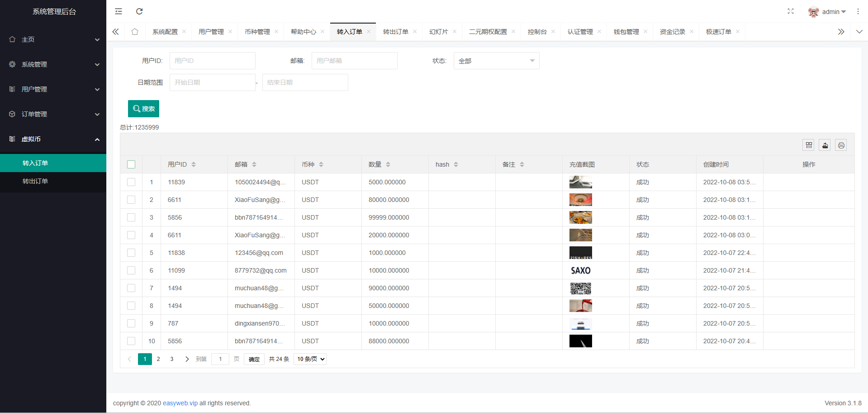Check the select-all checkbox in table header
The height and width of the screenshot is (413, 868).
[x=131, y=164]
